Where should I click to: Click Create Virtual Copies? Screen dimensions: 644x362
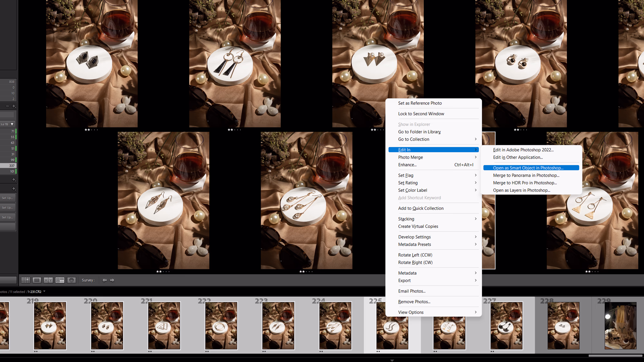[418, 227]
